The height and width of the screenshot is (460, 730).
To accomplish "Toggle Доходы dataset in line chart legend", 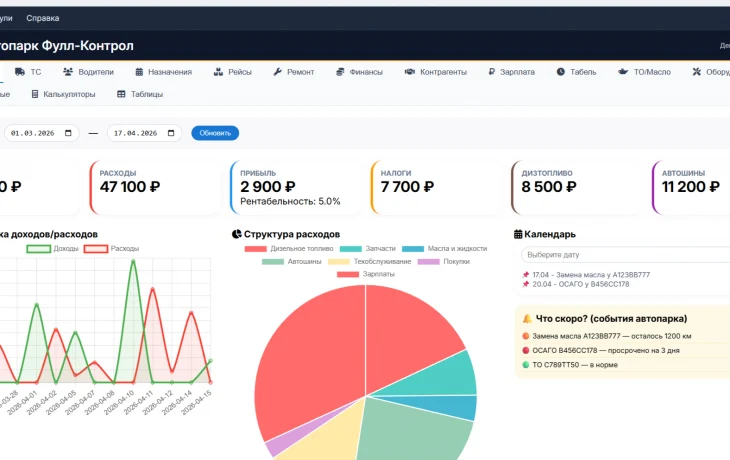I will [x=53, y=249].
